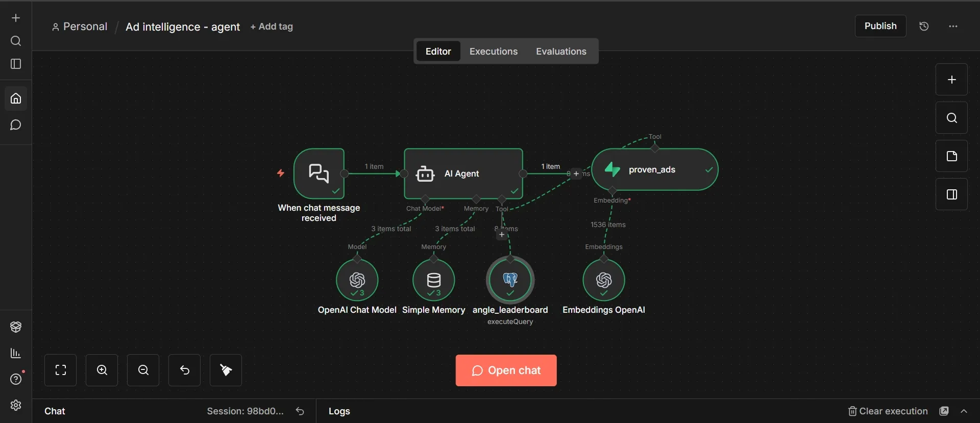Click the 1 item label before AI Agent
Screen dimensions: 980x423
[374, 166]
